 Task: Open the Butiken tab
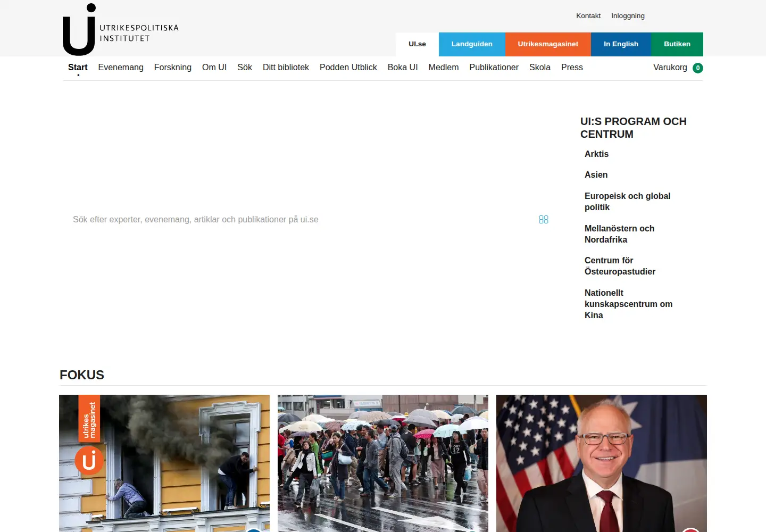(677, 44)
